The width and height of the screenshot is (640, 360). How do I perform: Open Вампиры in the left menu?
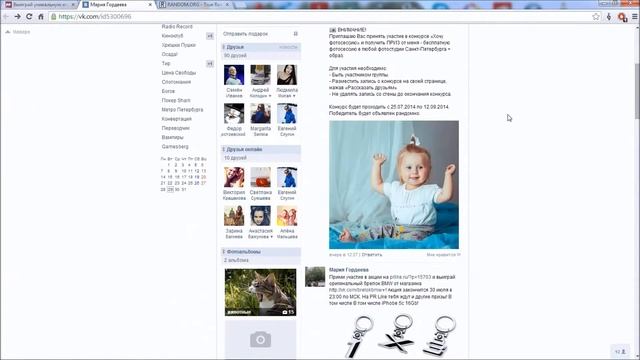173,138
